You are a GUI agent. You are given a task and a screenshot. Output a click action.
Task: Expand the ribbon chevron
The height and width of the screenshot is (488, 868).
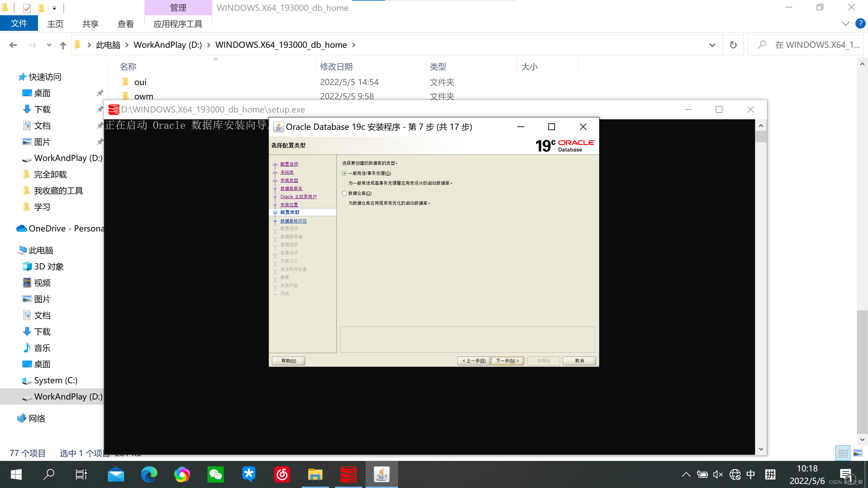846,24
